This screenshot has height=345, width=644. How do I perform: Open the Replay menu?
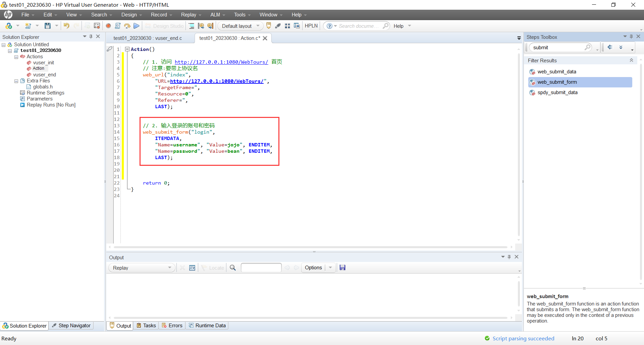tap(189, 15)
